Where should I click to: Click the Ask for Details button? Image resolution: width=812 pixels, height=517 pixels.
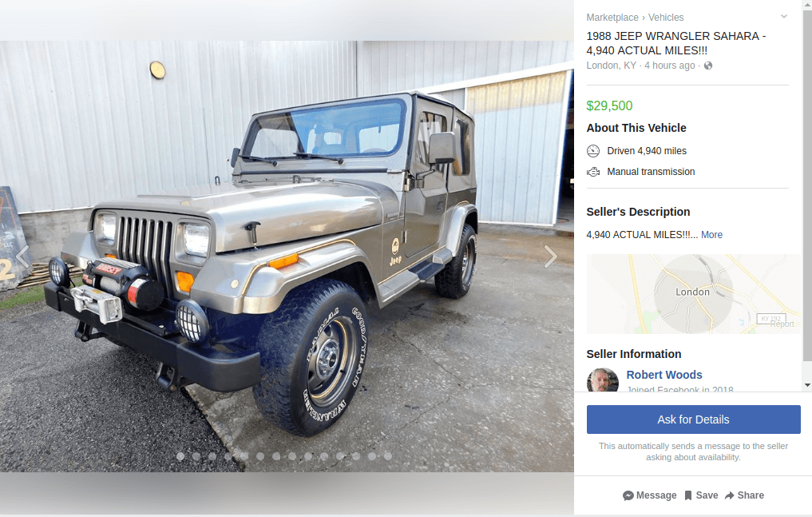[693, 420]
